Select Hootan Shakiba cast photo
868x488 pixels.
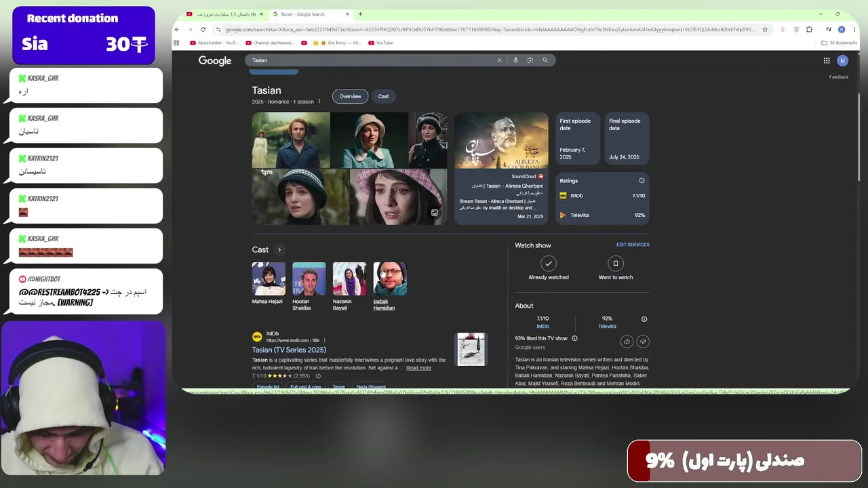(x=309, y=279)
